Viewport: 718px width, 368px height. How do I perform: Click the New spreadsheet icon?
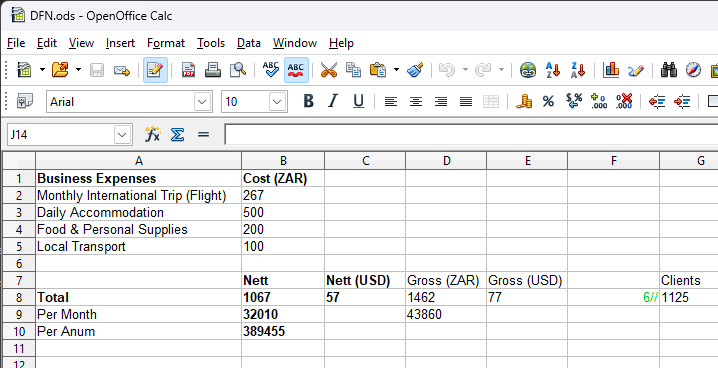coord(24,70)
